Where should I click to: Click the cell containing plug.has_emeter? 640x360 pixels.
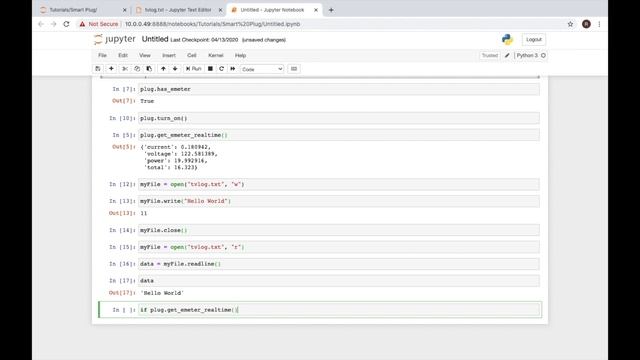pos(338,89)
